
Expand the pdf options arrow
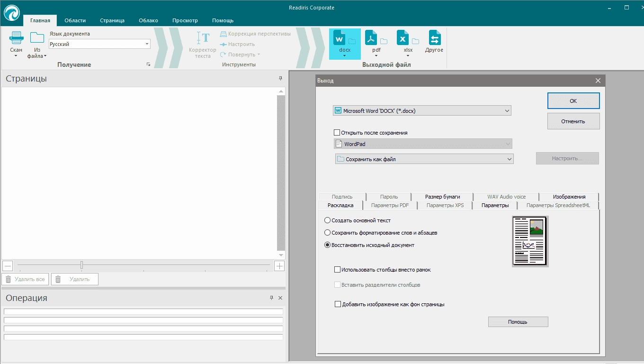[x=376, y=56]
